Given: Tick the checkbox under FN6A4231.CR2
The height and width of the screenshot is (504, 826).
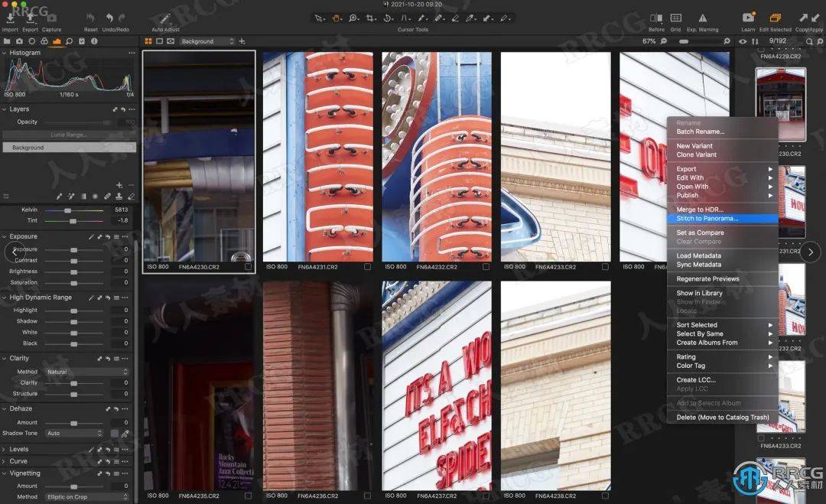Looking at the screenshot, I should (367, 267).
